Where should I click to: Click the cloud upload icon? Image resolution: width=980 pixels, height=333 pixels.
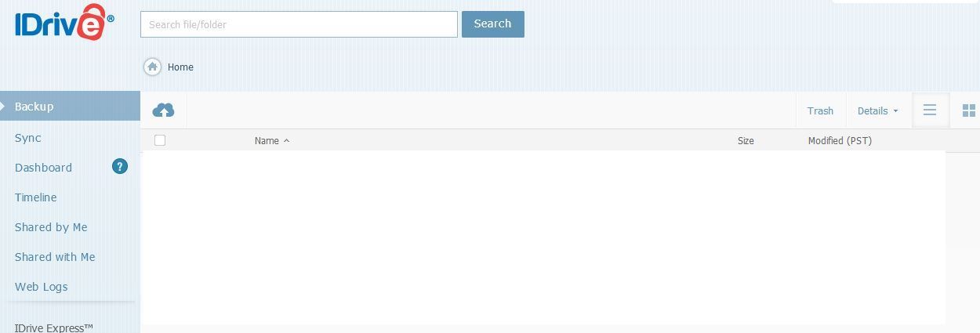[163, 110]
